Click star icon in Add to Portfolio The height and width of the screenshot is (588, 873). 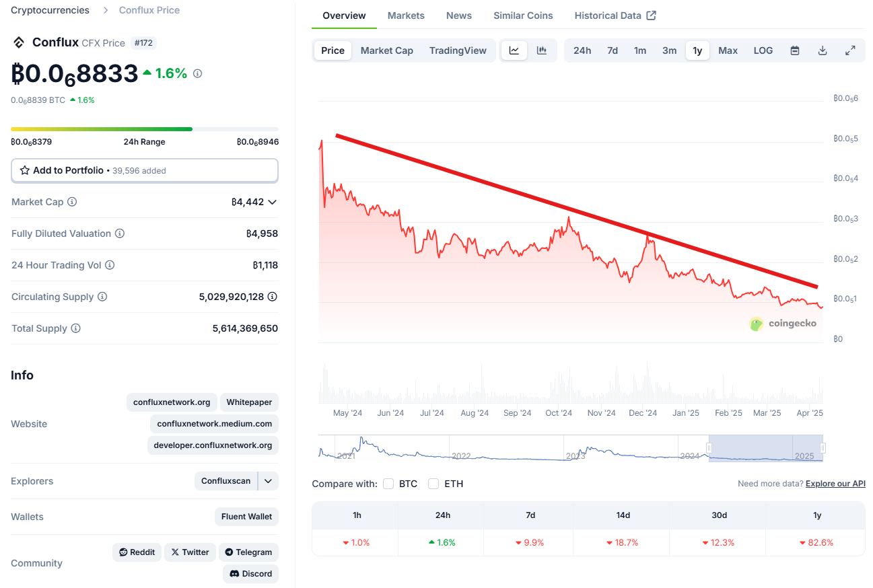25,170
